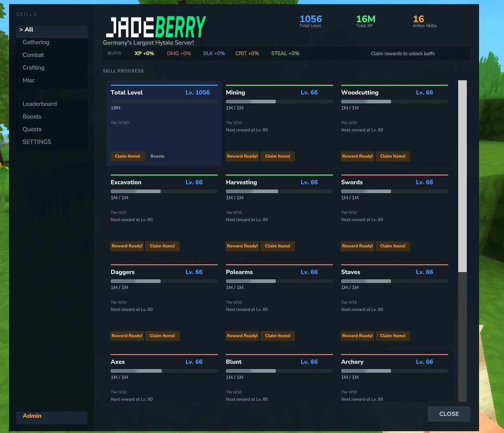Viewport: 504px width, 433px height.
Task: Enable the BLK +0% buff
Action: (214, 53)
